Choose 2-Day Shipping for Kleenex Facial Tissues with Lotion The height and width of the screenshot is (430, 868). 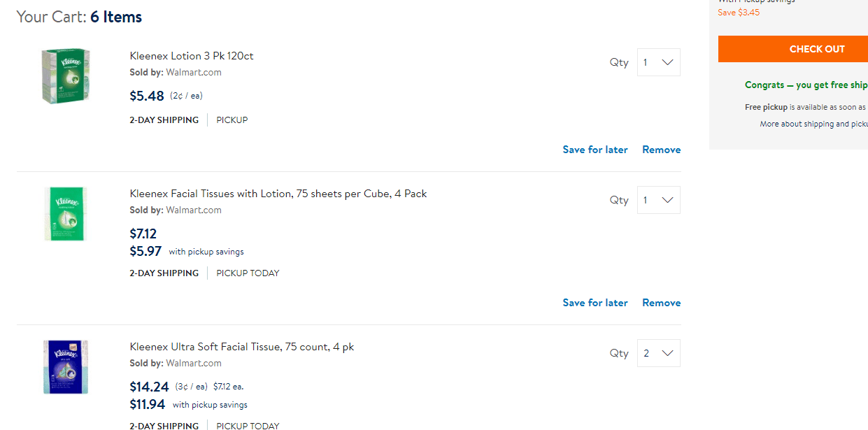164,273
